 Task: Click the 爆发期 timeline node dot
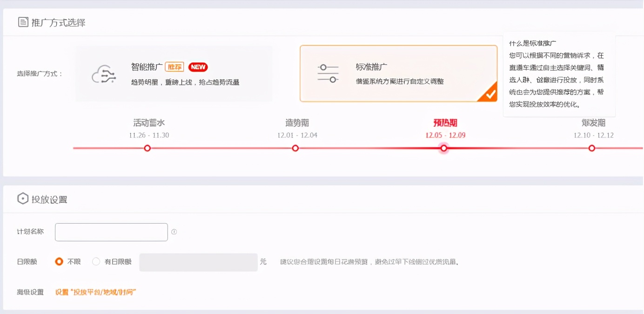tap(591, 148)
